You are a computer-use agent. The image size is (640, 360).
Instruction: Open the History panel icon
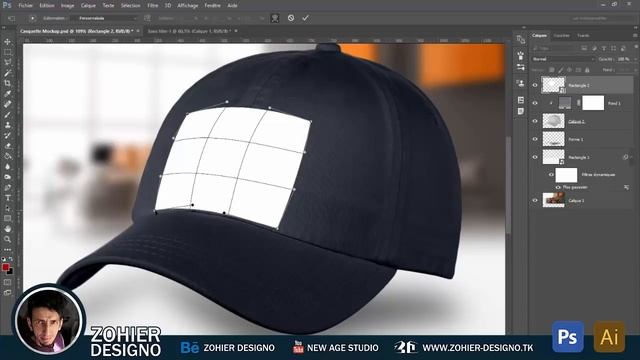click(x=520, y=40)
